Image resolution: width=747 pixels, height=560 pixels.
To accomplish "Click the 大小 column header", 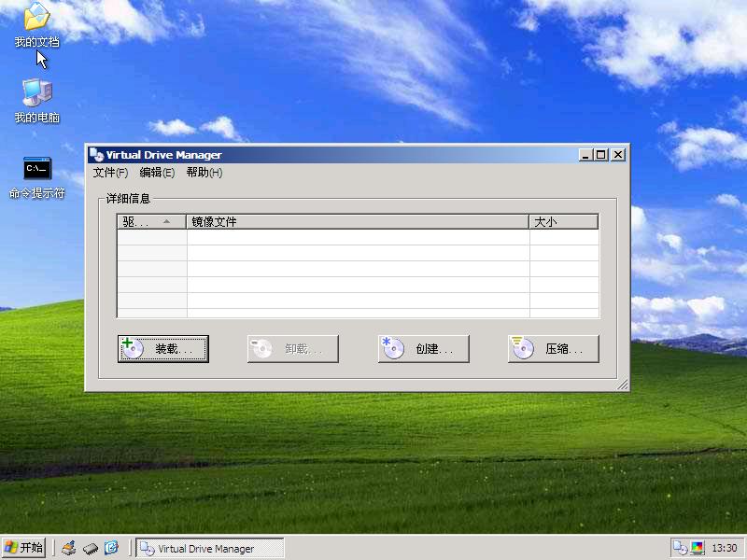I will [564, 221].
